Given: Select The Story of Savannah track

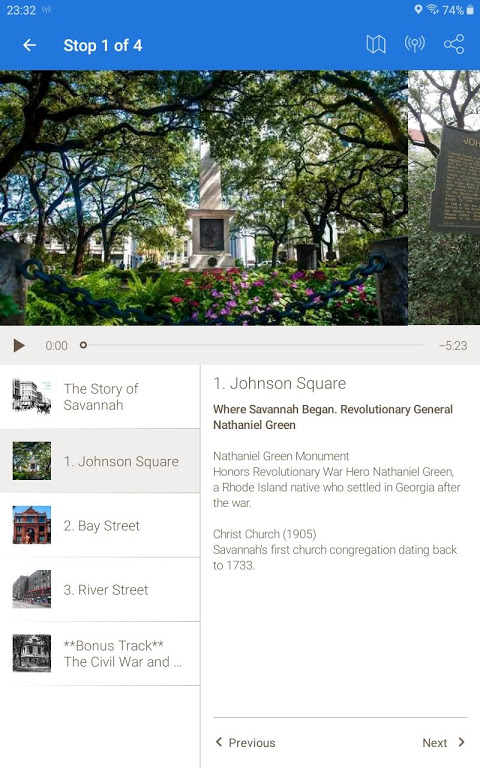Looking at the screenshot, I should [100, 396].
